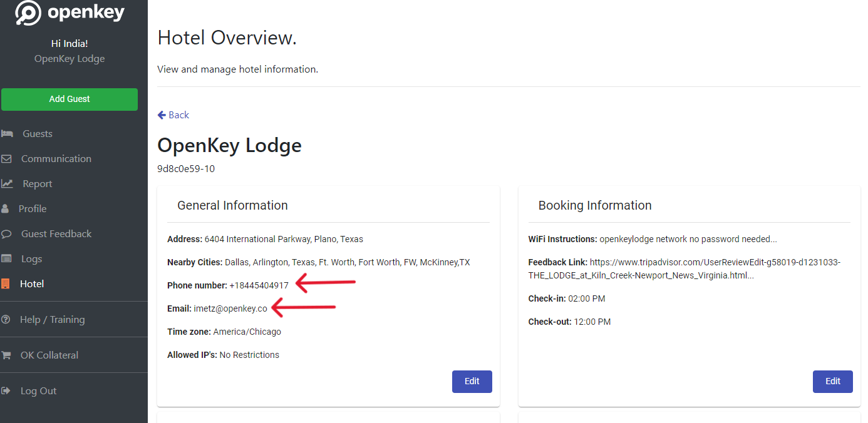The height and width of the screenshot is (423, 868).
Task: Edit the General Information card
Action: click(x=472, y=382)
